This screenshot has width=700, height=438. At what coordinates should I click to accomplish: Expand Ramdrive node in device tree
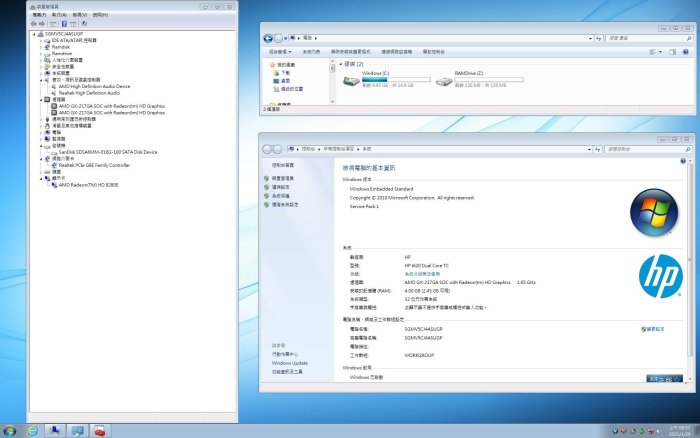[x=41, y=54]
